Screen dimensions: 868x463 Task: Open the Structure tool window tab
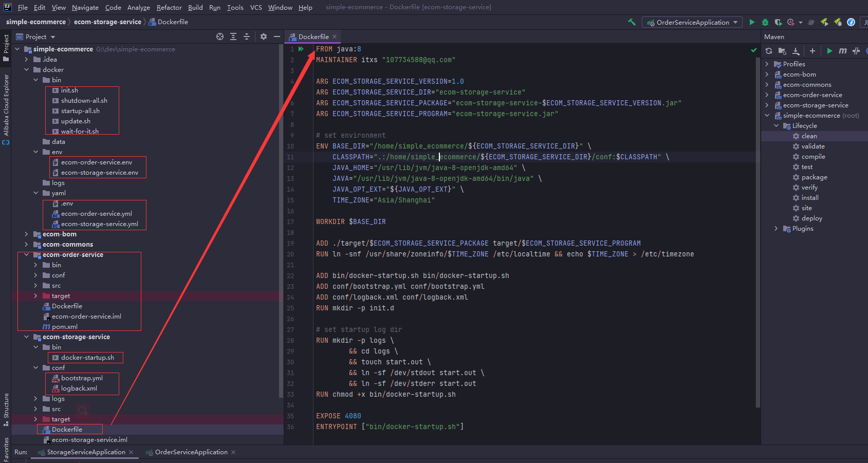[6, 410]
